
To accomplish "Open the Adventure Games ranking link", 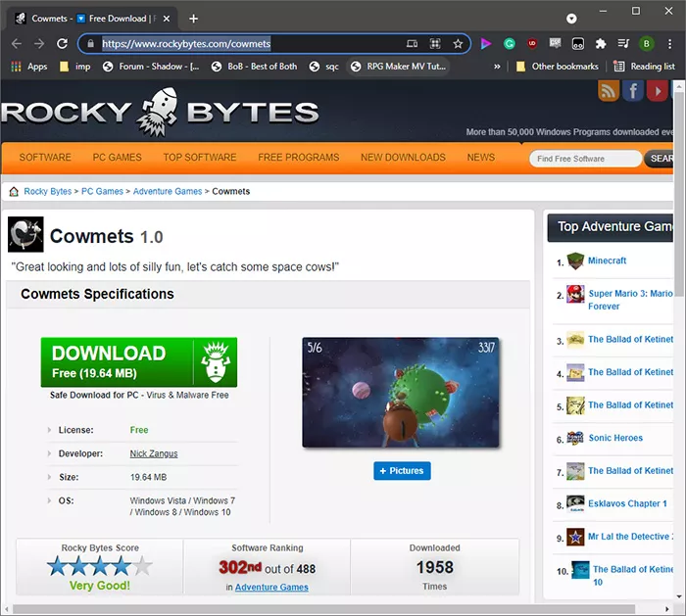I will click(x=271, y=588).
